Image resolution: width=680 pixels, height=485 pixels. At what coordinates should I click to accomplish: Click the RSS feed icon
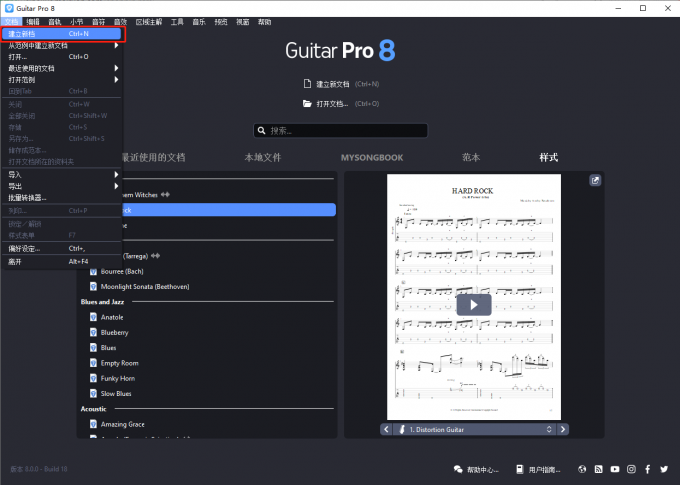[x=598, y=469]
